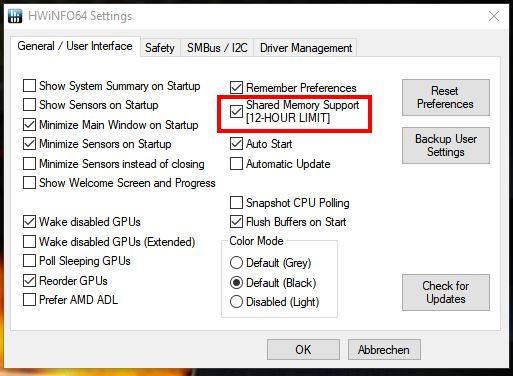The height and width of the screenshot is (376, 513).
Task: Switch to the Safety tab
Action: [x=160, y=48]
